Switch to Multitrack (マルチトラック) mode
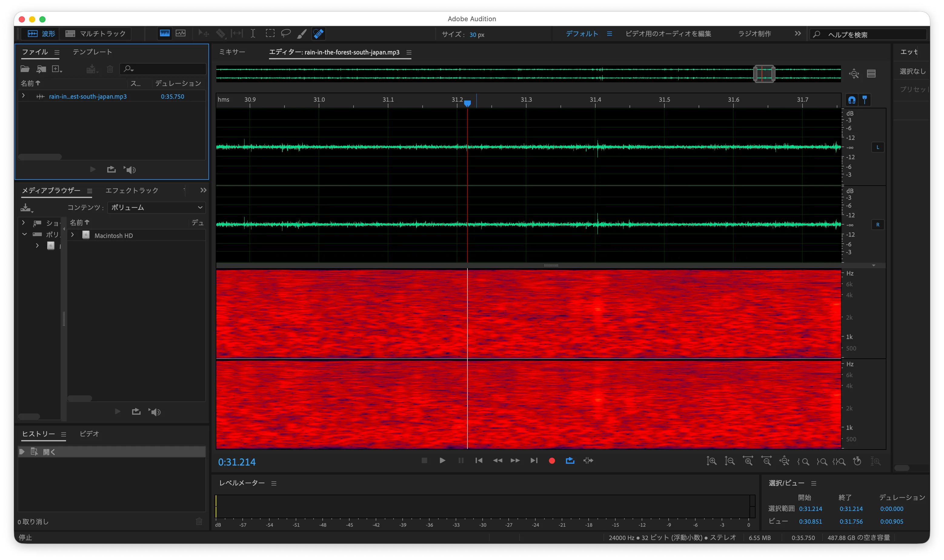944x560 pixels. (x=95, y=34)
